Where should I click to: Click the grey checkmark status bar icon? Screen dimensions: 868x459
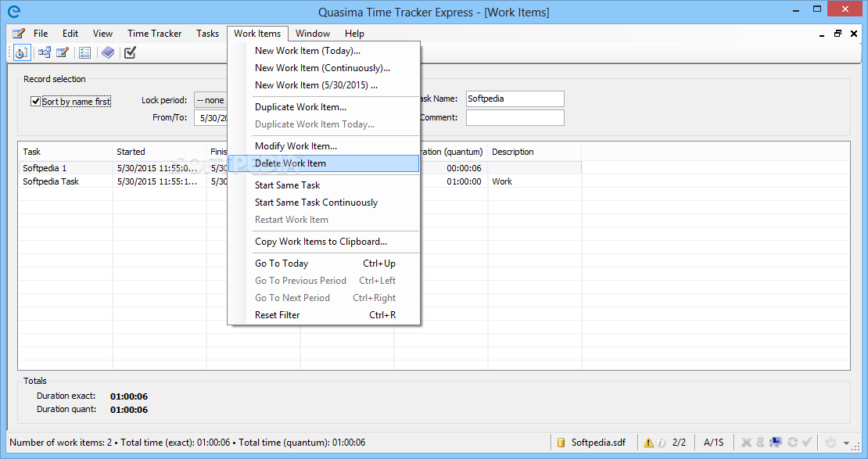pos(806,442)
